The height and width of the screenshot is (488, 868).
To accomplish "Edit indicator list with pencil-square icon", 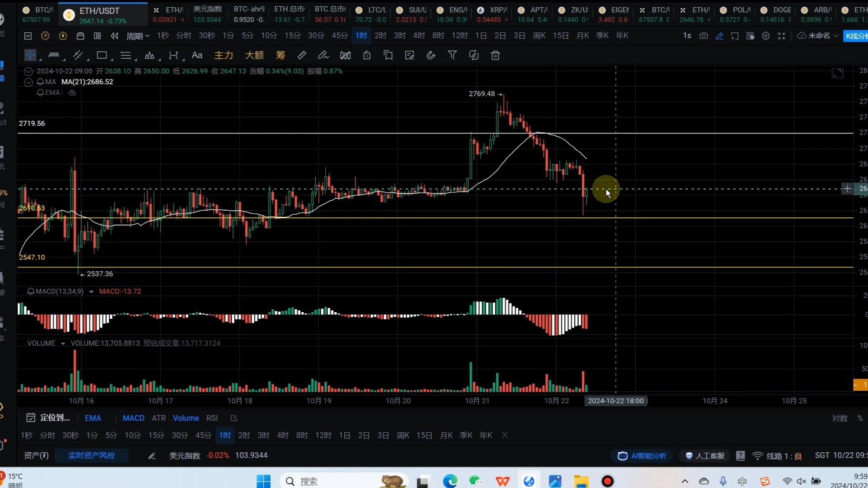I will [234, 418].
